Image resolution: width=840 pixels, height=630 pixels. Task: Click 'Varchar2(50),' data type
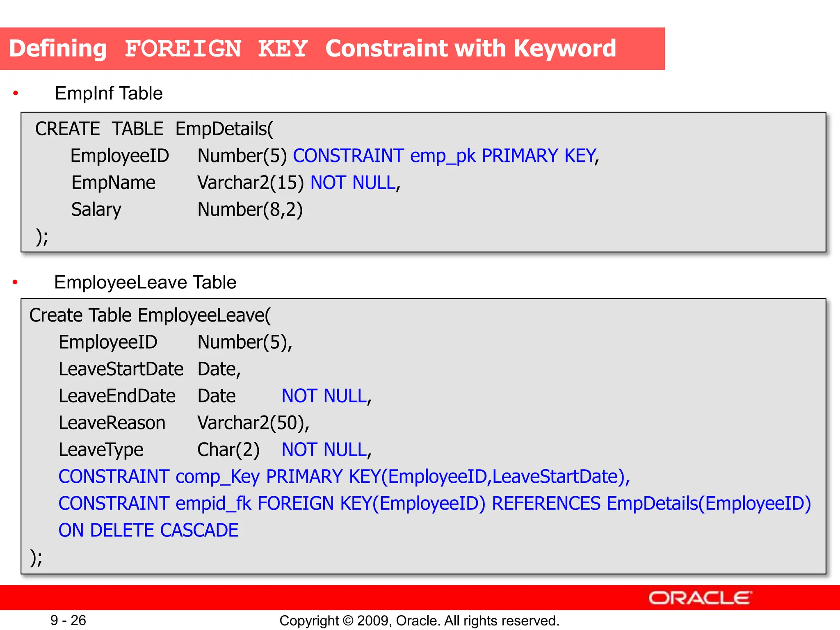pyautogui.click(x=253, y=423)
